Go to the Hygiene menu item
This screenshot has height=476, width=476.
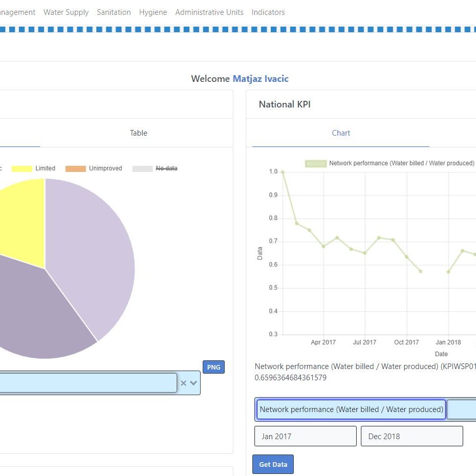pyautogui.click(x=153, y=12)
